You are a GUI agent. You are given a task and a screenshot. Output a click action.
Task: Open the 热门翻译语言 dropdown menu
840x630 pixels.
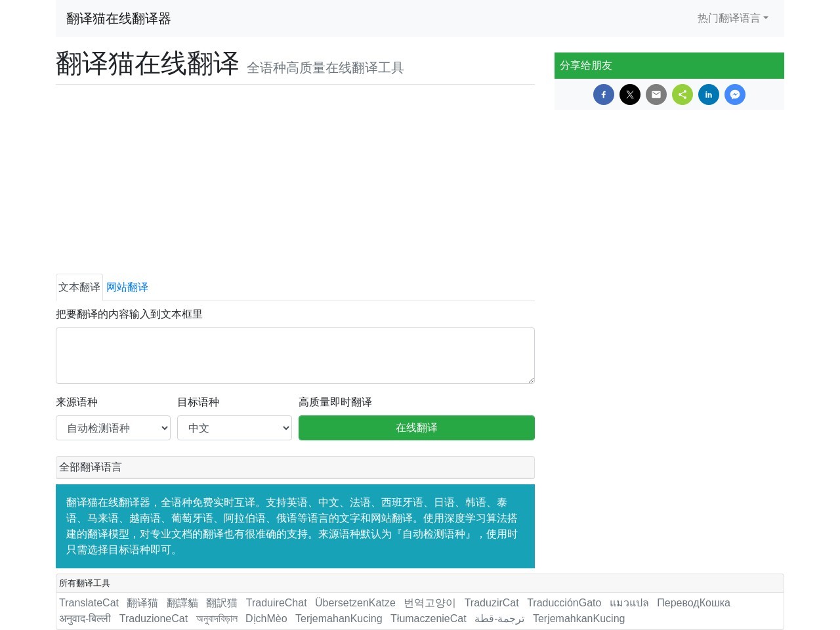tap(732, 18)
